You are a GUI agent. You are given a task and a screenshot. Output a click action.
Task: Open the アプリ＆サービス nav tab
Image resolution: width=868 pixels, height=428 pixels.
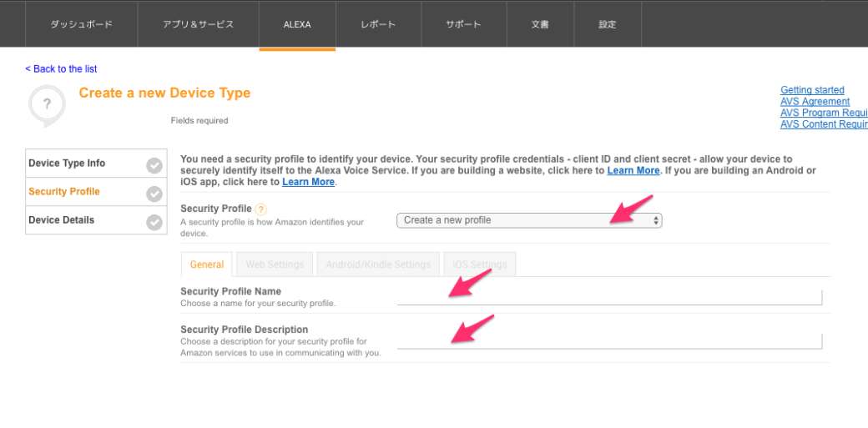pyautogui.click(x=198, y=24)
